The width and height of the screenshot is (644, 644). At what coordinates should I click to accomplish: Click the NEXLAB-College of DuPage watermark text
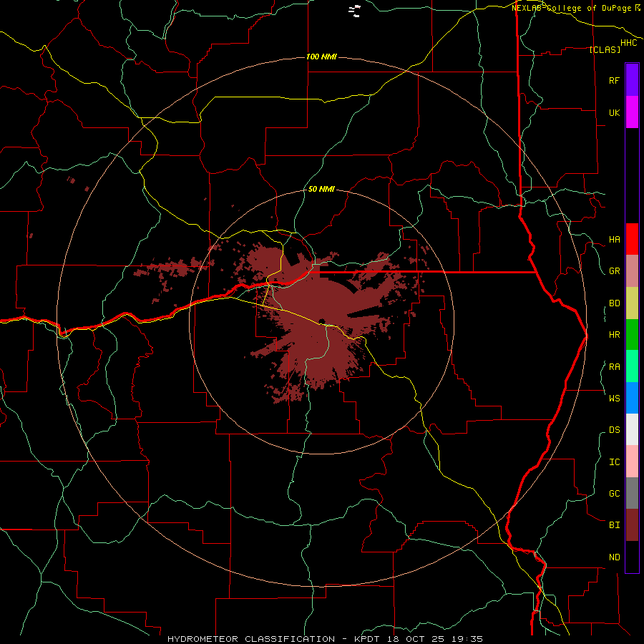(571, 8)
